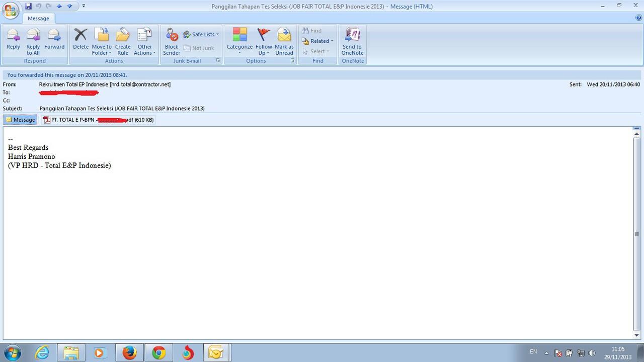Go to Next Item with the down arrow
Screen dimensions: 644x362
(69, 6)
